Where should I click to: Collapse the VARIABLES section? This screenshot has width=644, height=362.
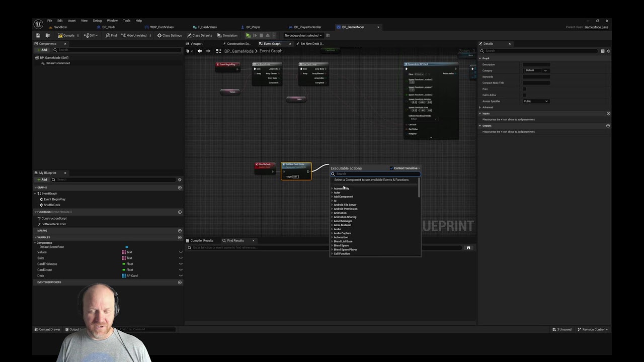coord(35,237)
